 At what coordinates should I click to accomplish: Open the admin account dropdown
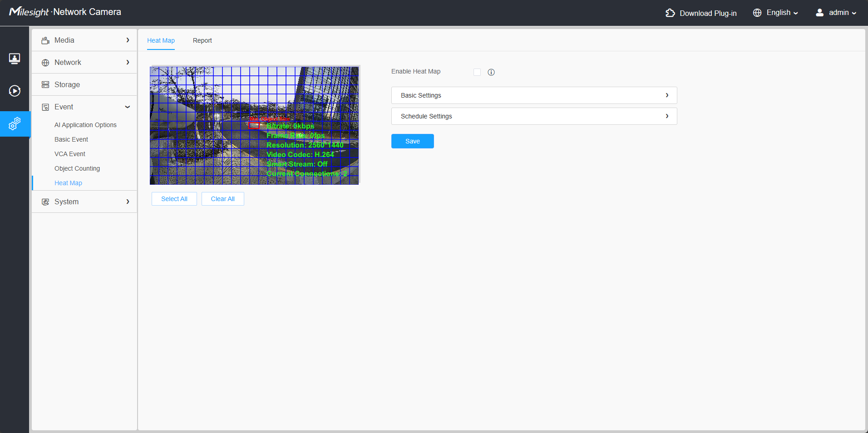[843, 13]
